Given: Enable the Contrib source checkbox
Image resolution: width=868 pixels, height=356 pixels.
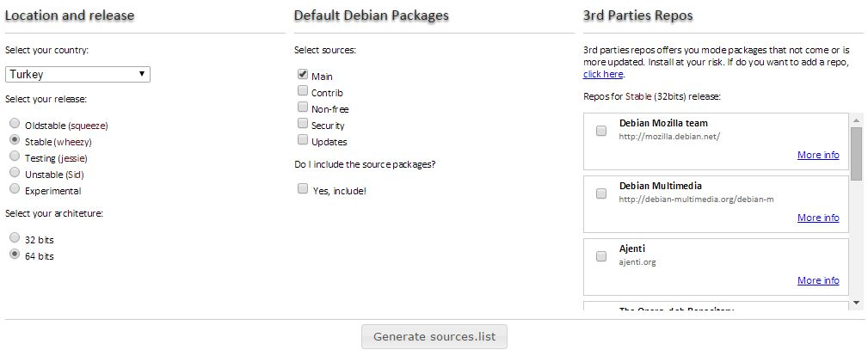Looking at the screenshot, I should click(x=302, y=90).
